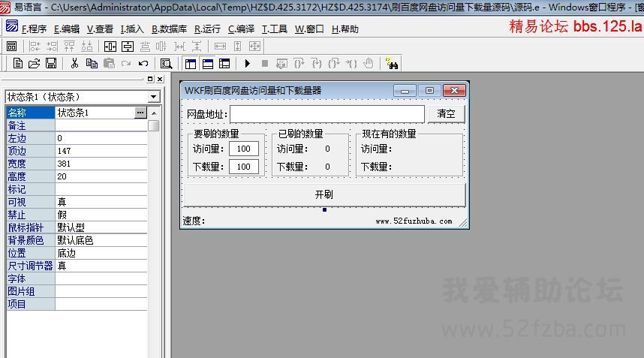Screen dimensions: 644x358
Task: Open the window preview tool icon
Action: click(11, 47)
